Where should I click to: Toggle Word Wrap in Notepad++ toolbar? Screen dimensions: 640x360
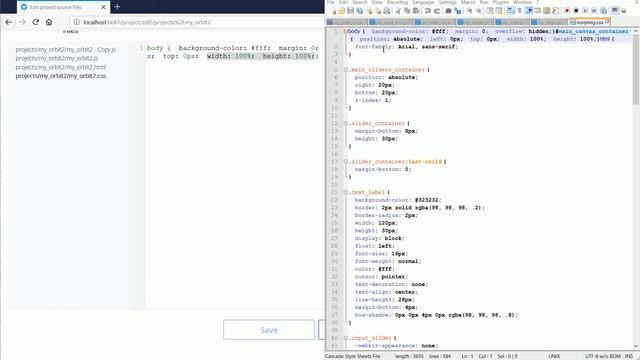pyautogui.click(x=510, y=11)
